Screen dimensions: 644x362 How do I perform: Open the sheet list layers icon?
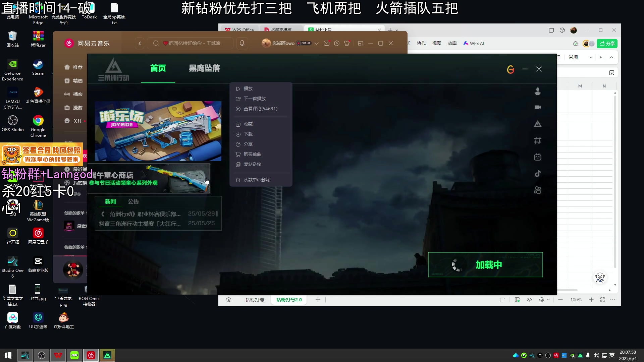pos(229,300)
